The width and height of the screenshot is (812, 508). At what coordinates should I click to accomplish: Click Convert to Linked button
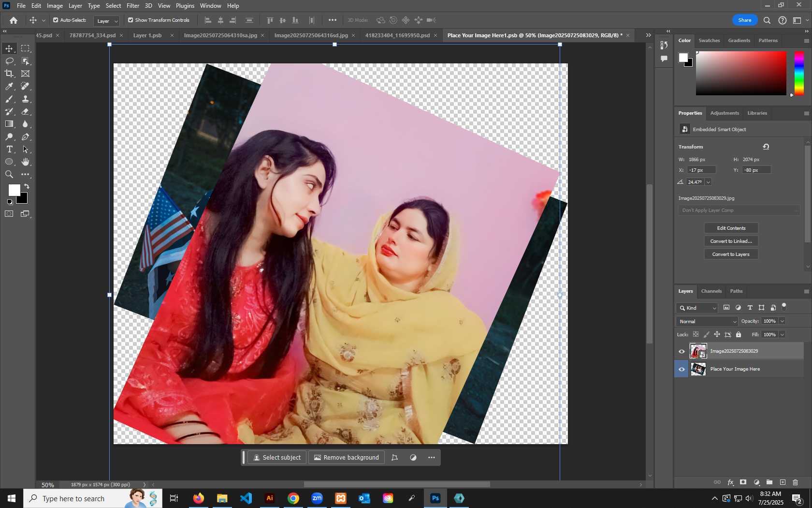pos(731,241)
